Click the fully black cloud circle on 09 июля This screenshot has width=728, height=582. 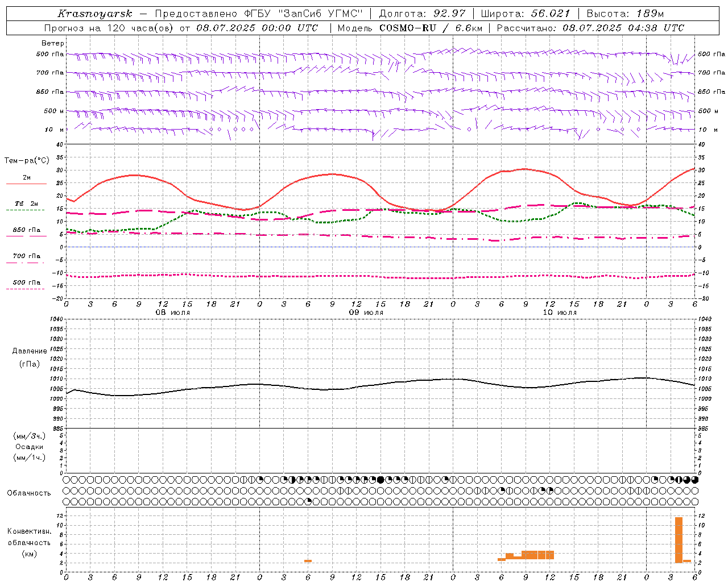click(x=380, y=480)
